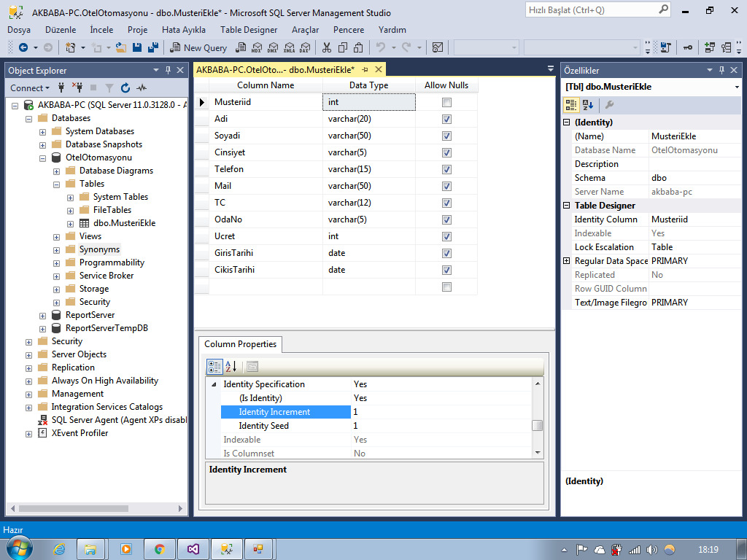This screenshot has height=560, width=747.
Task: Click Categorized view icon in Özellikler panel
Action: (570, 105)
